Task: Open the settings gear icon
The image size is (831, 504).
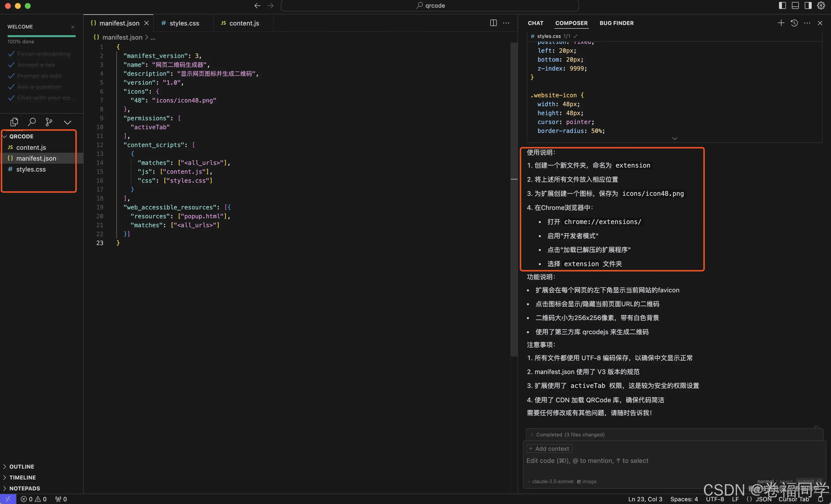Action: click(821, 5)
